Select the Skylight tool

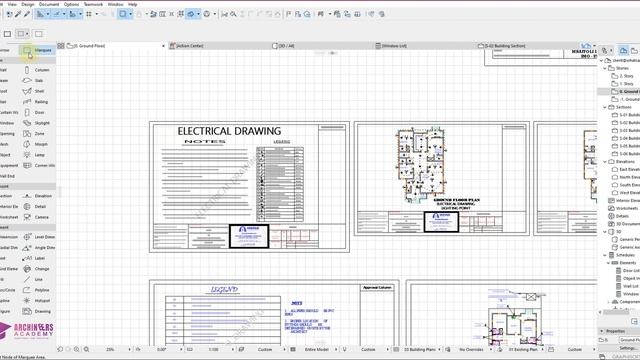pos(37,123)
